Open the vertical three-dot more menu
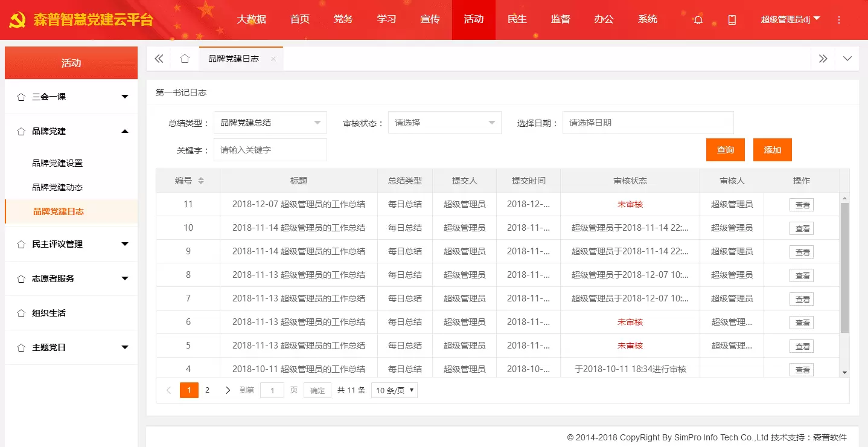868x447 pixels. click(x=838, y=20)
